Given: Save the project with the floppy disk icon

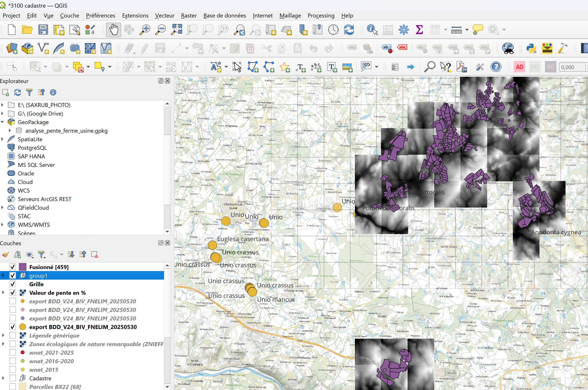Looking at the screenshot, I should click(x=43, y=30).
